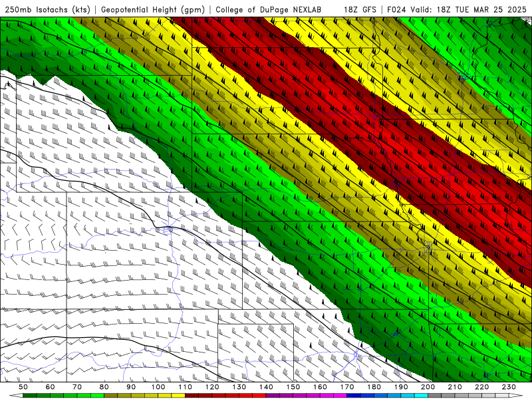Screen dimensions: 532x399
Task: Click the '250mb Isotachs (kts)' title text
Action: tap(47, 9)
